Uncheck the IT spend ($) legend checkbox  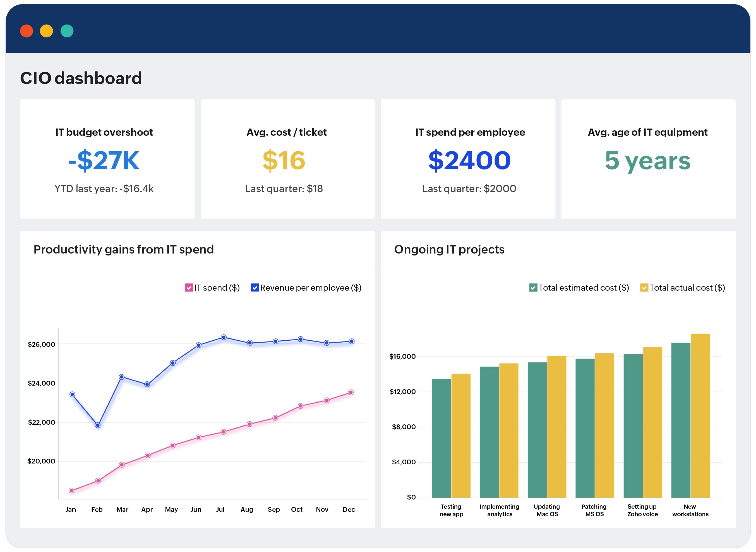189,288
